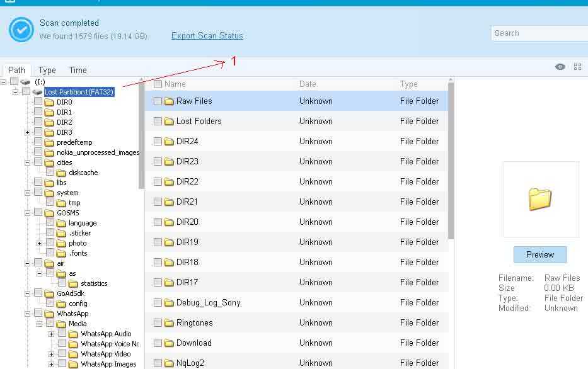Collapse the GOSMS tree node
This screenshot has width=588, height=369.
pos(27,213)
